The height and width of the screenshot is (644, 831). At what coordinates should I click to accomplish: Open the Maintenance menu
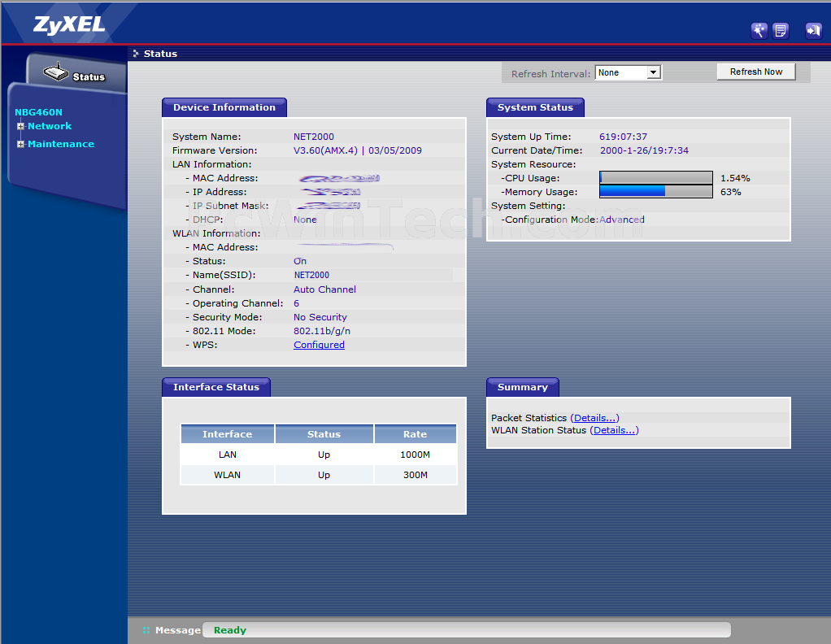point(61,144)
